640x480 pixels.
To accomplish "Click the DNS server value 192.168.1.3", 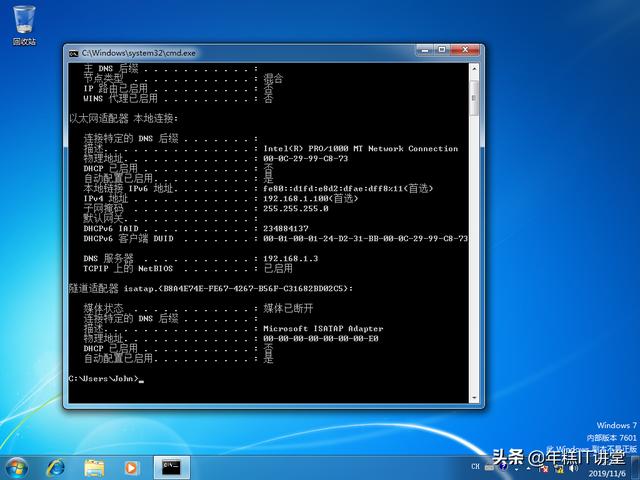I will click(x=290, y=258).
